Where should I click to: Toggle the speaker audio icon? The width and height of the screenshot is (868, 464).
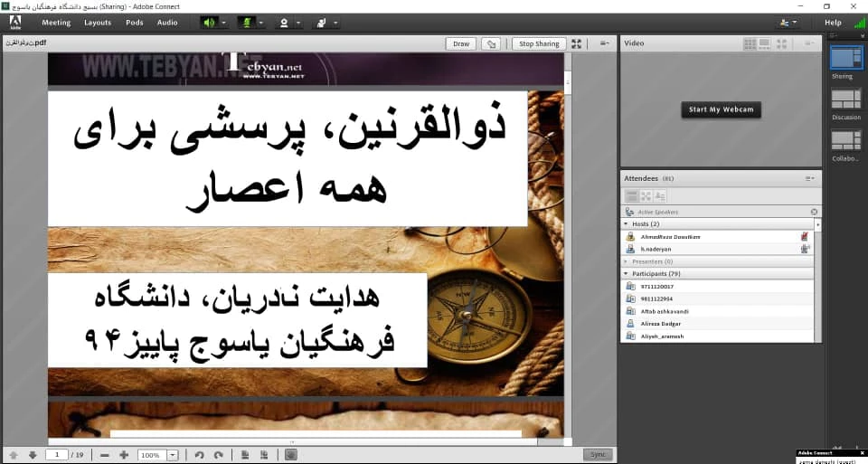(210, 23)
